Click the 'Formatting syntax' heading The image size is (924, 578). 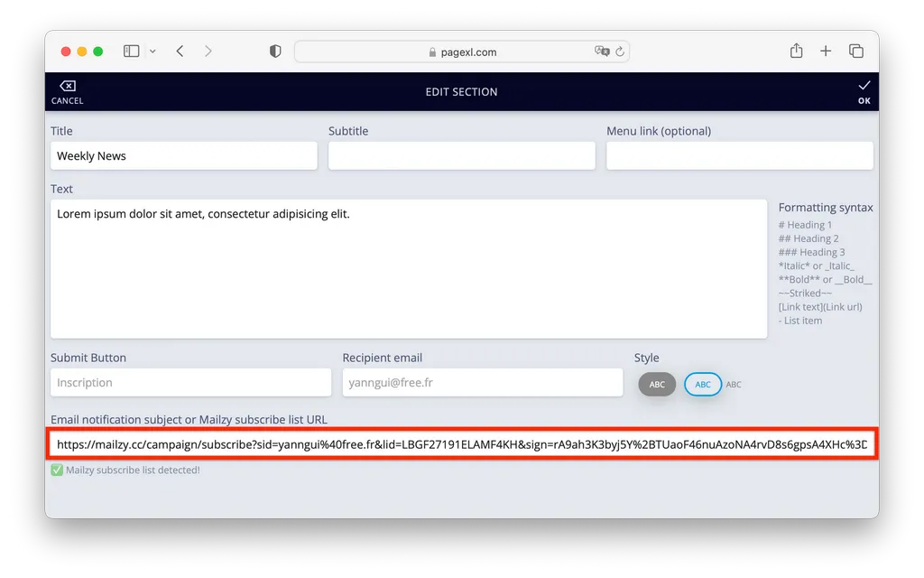tap(826, 208)
